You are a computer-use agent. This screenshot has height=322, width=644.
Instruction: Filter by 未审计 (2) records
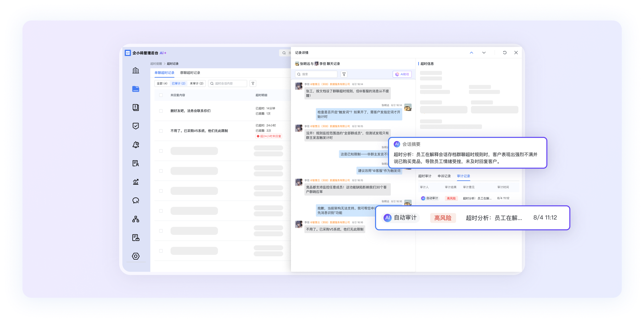pyautogui.click(x=196, y=83)
